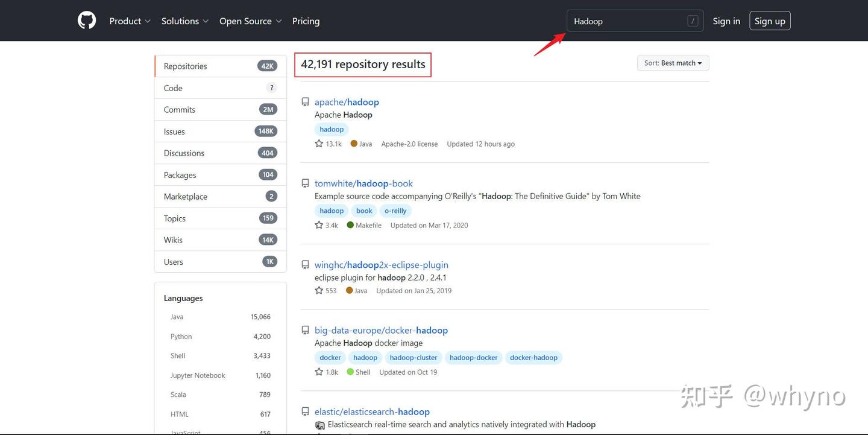Click the o-reilly topic tag
Viewport: 868px width, 435px height.
click(395, 211)
